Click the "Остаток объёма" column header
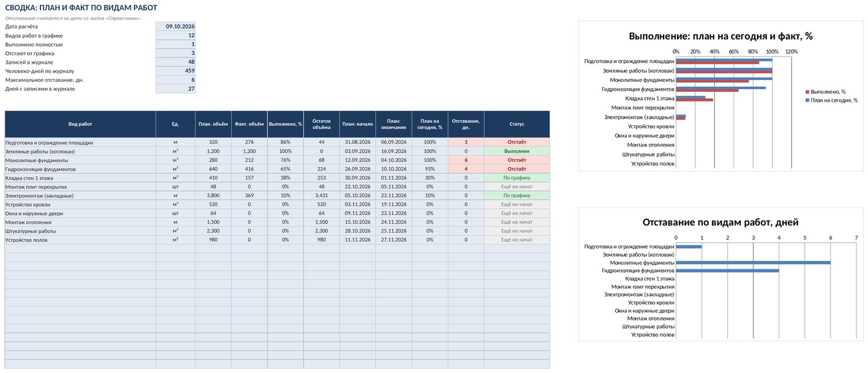 tap(322, 124)
